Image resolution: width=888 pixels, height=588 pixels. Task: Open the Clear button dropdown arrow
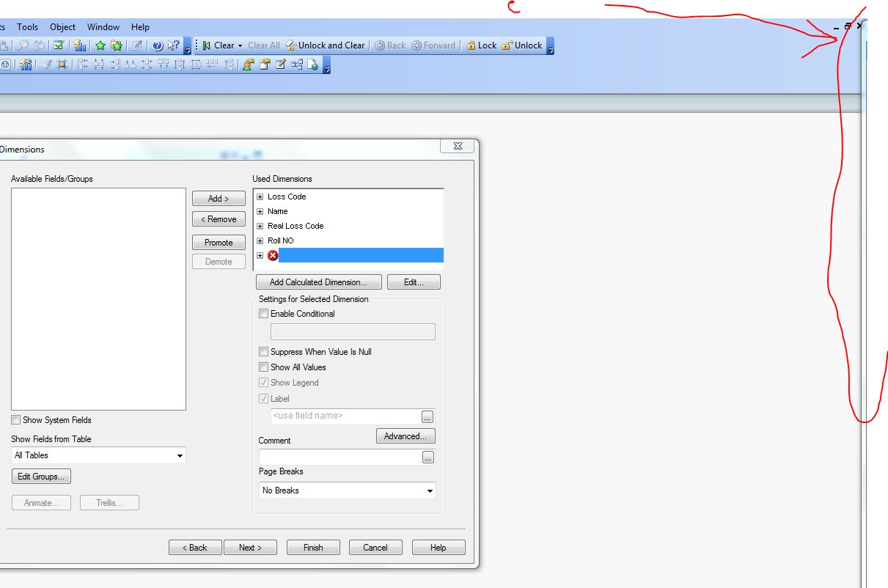coord(240,45)
